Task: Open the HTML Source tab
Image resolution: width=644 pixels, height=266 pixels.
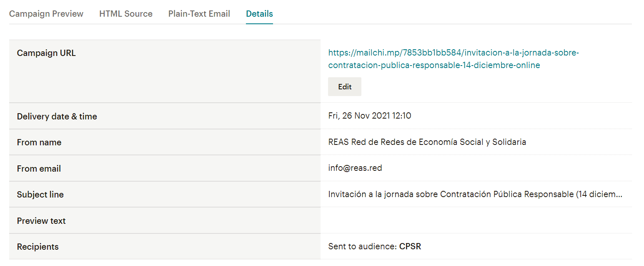Action: 125,14
